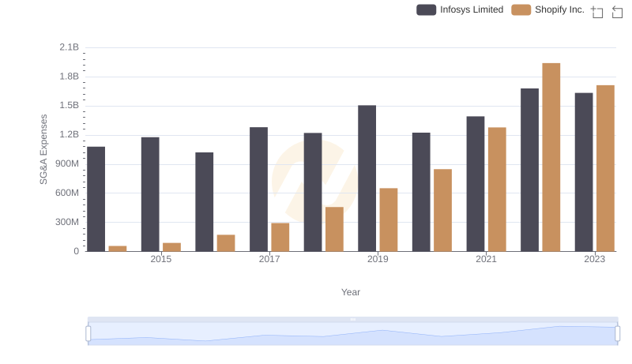This screenshot has width=632, height=364.
Task: Click the 0 y-axis label
Action: pyautogui.click(x=76, y=251)
